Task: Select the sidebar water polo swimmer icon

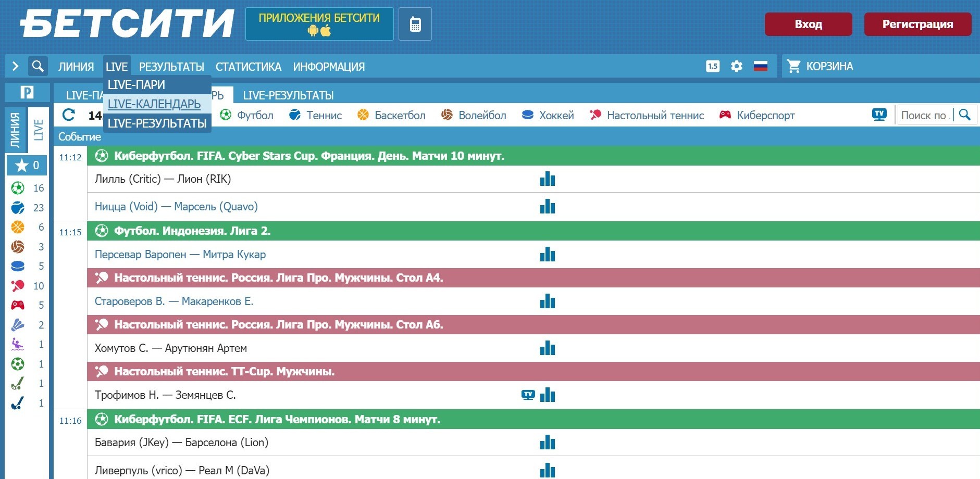Action: [x=18, y=344]
